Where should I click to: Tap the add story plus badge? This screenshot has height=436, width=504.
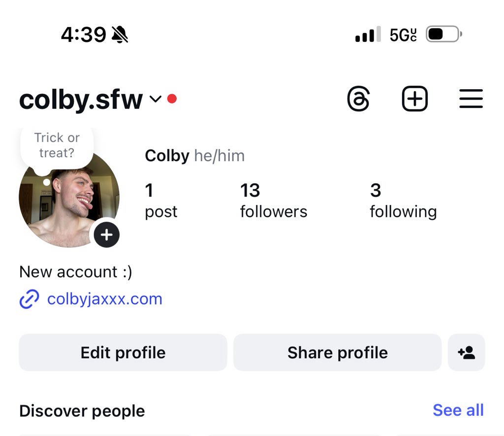107,235
